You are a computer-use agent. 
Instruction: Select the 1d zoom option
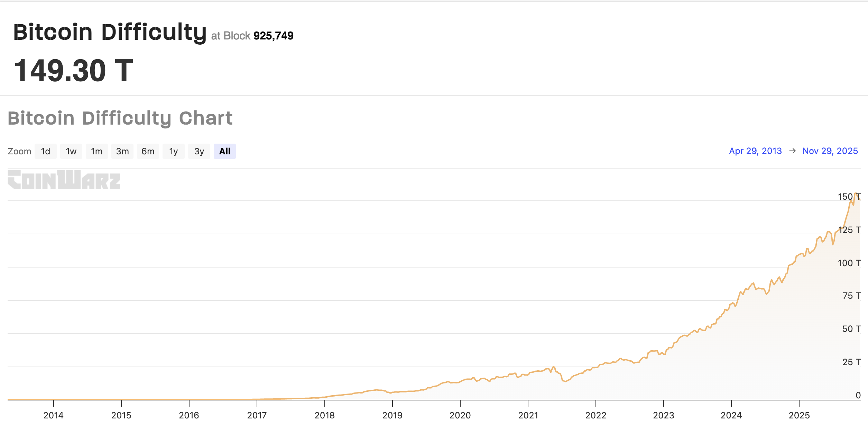[45, 151]
